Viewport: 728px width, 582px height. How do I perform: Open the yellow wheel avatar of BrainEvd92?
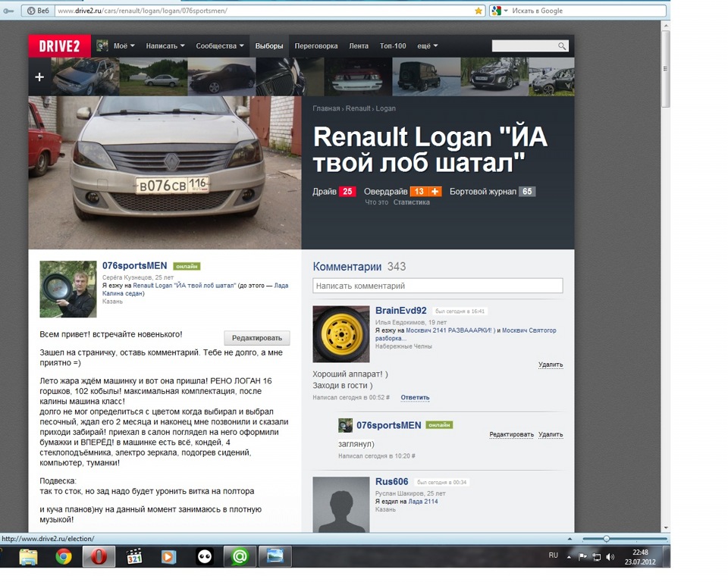click(340, 333)
